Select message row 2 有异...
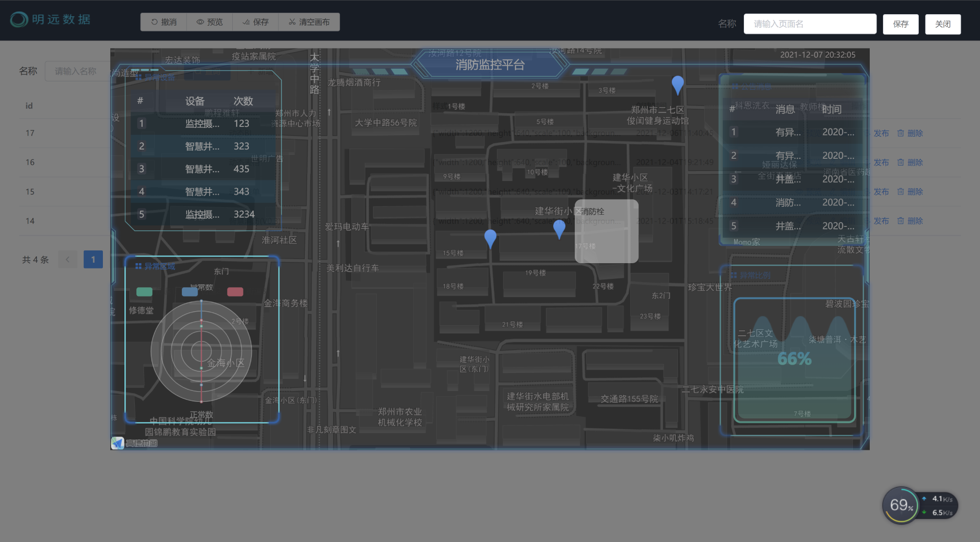This screenshot has height=542, width=980. tap(792, 155)
